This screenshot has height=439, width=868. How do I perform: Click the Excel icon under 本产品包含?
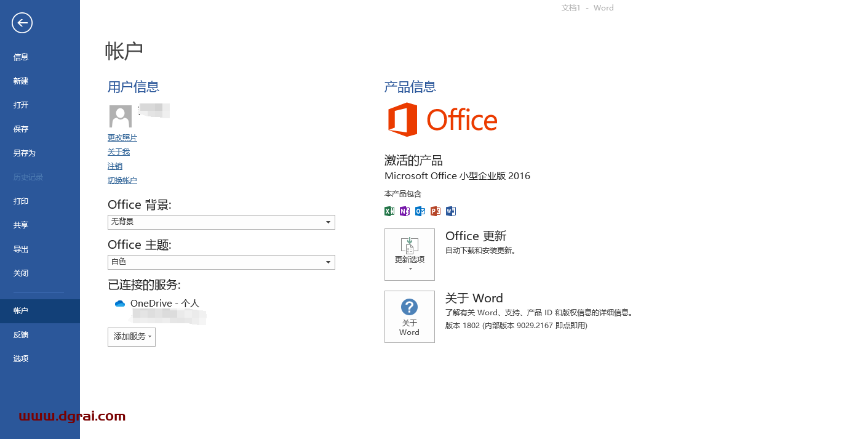pyautogui.click(x=389, y=211)
